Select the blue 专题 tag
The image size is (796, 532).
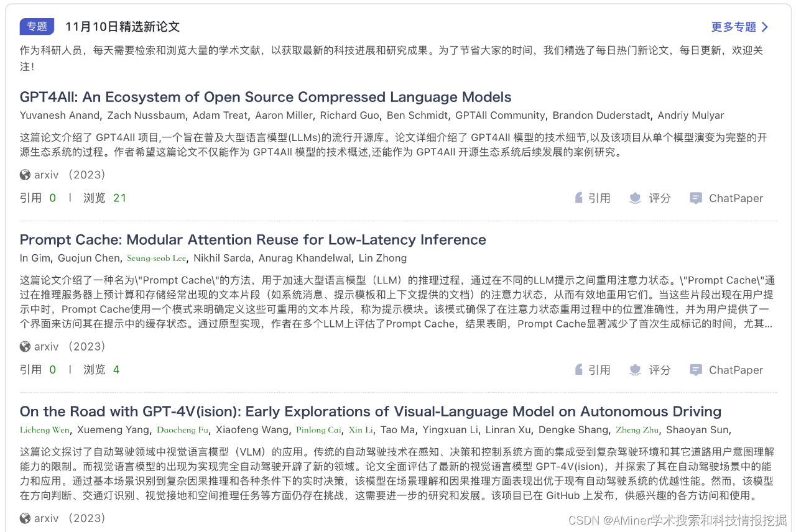point(37,26)
